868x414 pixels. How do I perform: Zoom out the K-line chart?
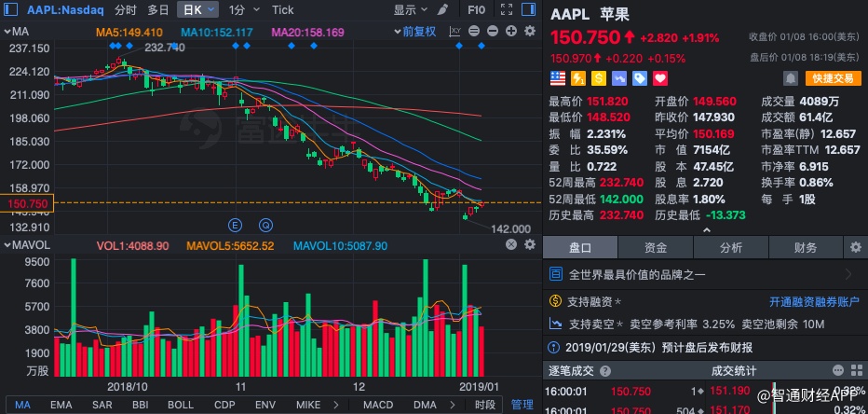(x=492, y=31)
